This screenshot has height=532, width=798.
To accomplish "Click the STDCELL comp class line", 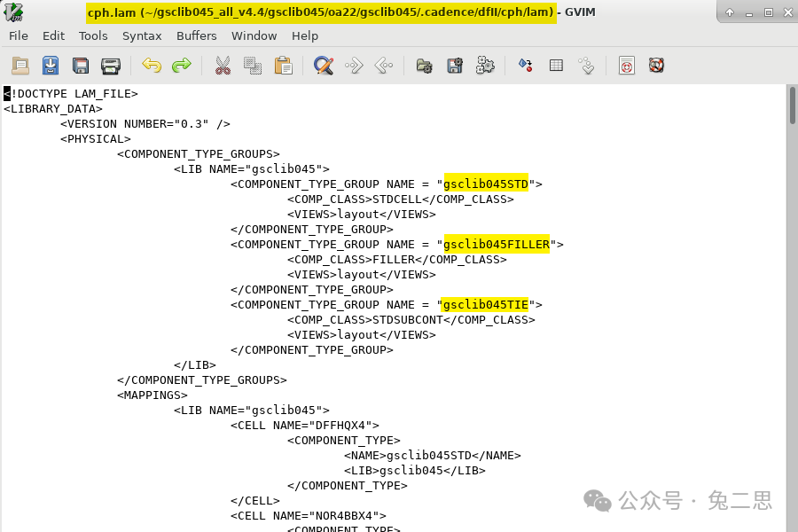I will pyautogui.click(x=401, y=199).
